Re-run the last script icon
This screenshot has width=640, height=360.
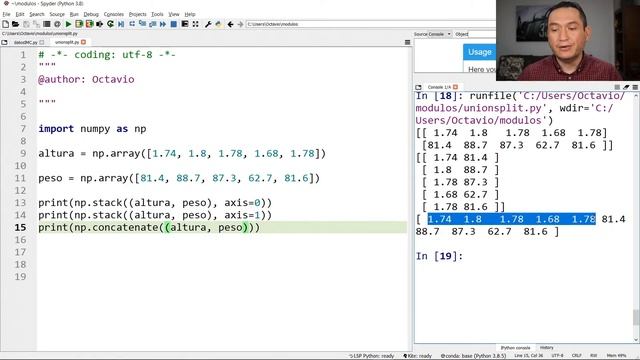110,24
